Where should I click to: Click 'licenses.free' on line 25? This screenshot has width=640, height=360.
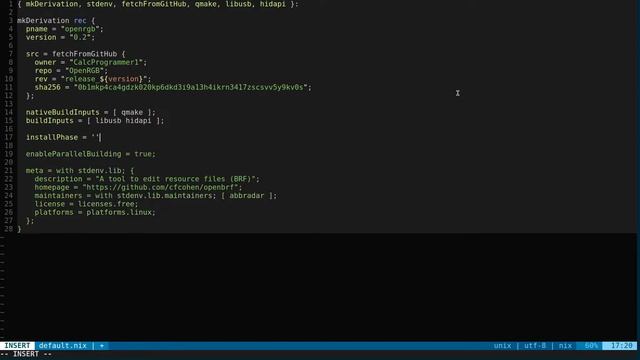(106, 204)
